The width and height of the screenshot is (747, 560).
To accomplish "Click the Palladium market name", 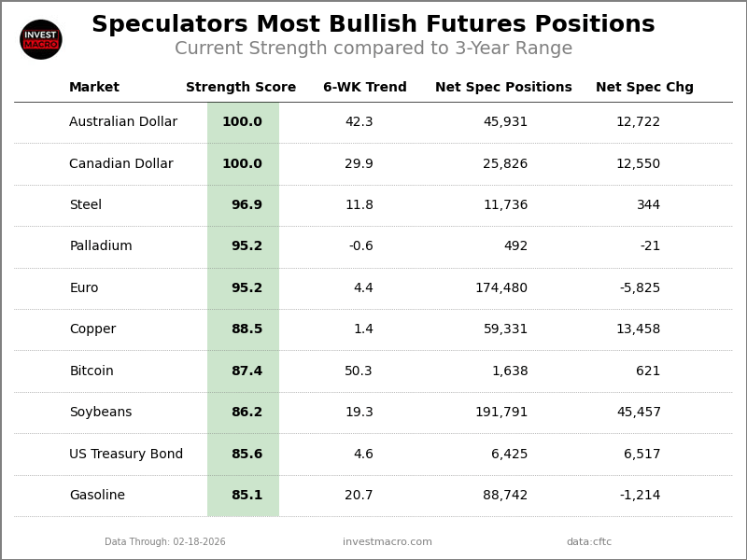I will pos(101,246).
